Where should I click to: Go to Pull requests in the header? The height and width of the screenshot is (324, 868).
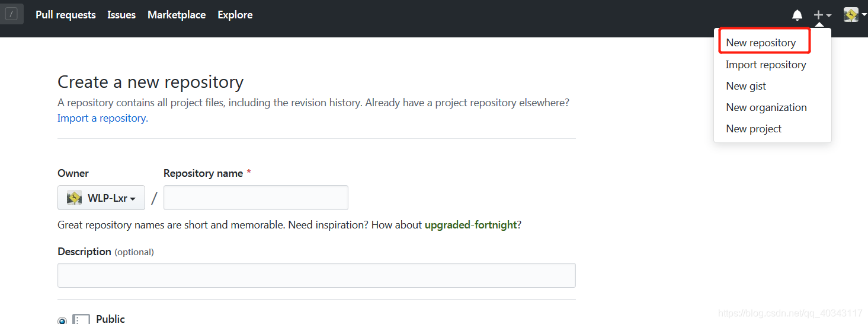tap(66, 15)
